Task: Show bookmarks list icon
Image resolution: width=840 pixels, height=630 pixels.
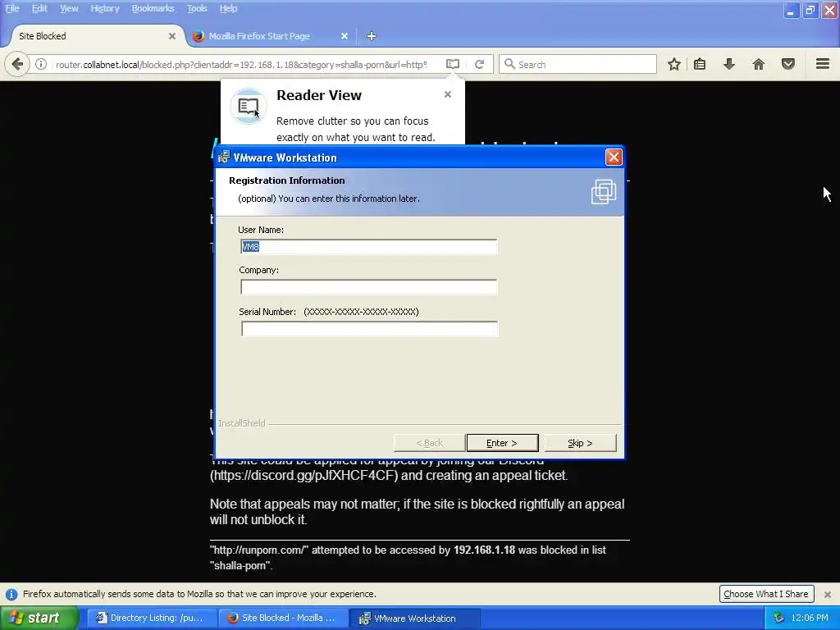Action: (700, 64)
